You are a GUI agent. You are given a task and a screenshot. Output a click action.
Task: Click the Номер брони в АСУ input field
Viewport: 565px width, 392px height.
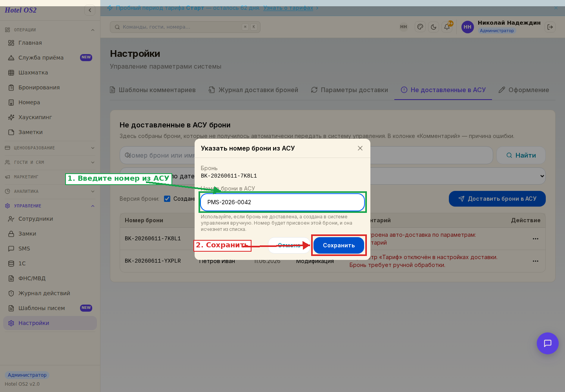(282, 202)
